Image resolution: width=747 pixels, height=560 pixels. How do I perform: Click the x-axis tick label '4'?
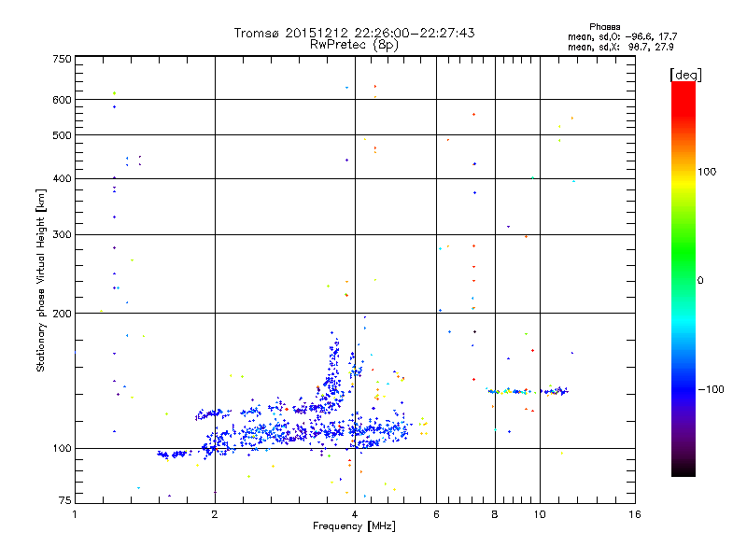[355, 514]
